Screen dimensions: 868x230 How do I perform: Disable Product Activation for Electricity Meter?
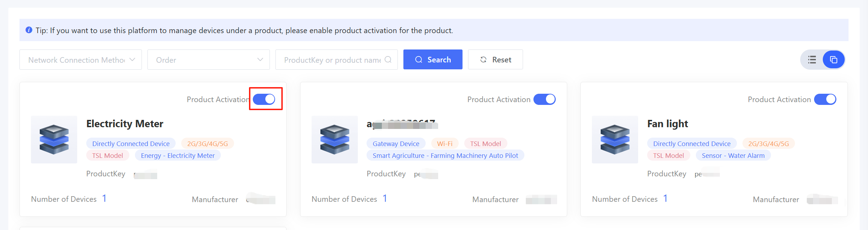[x=264, y=99]
